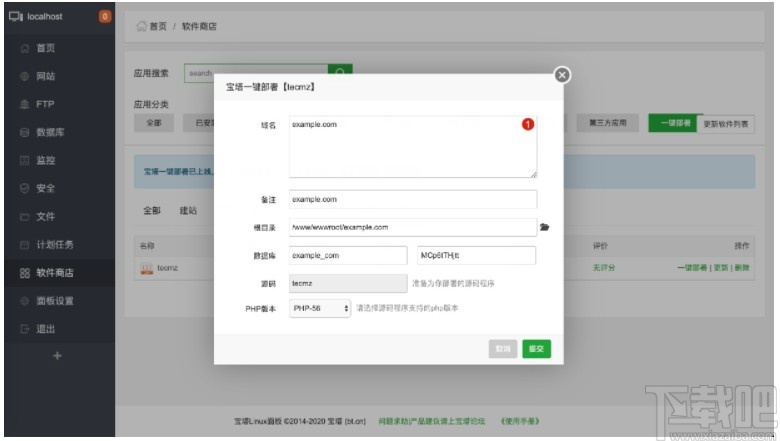The width and height of the screenshot is (780, 441).
Task: Click the 备注 remark input field
Action: pos(413,199)
